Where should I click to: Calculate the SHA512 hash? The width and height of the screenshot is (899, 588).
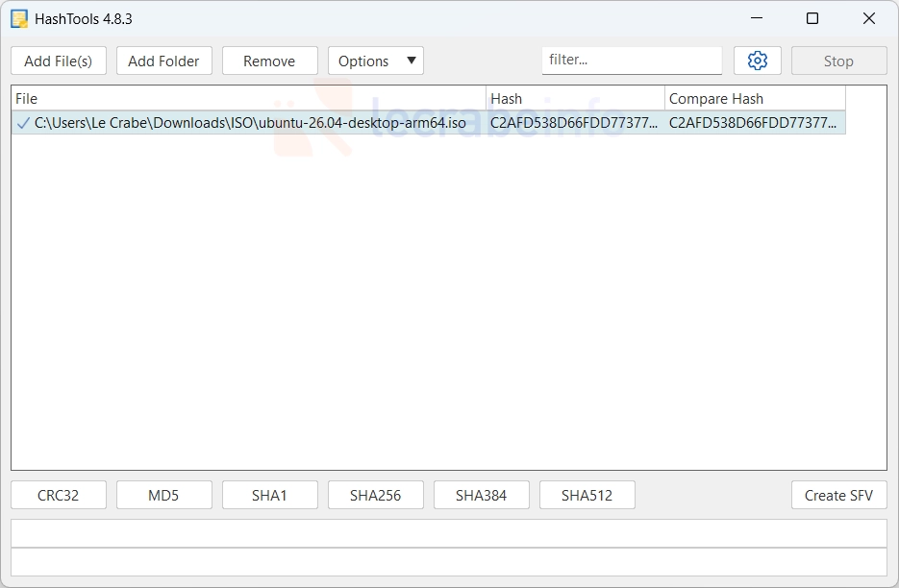587,495
